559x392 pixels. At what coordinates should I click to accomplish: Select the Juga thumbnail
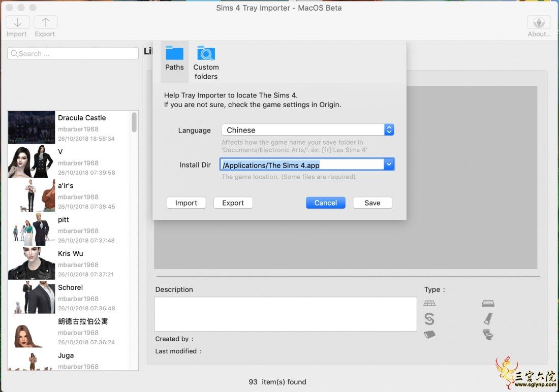(x=32, y=360)
